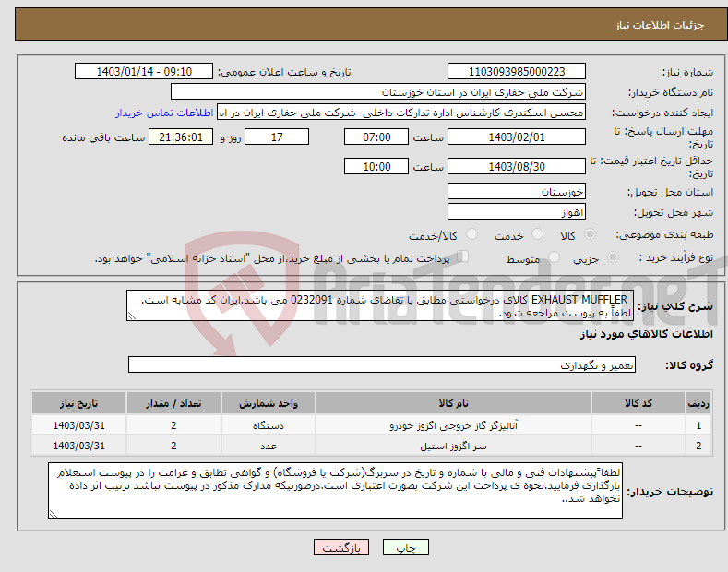Click the ردیف column header
Image resolution: width=728 pixels, height=572 pixels.
pos(698,403)
